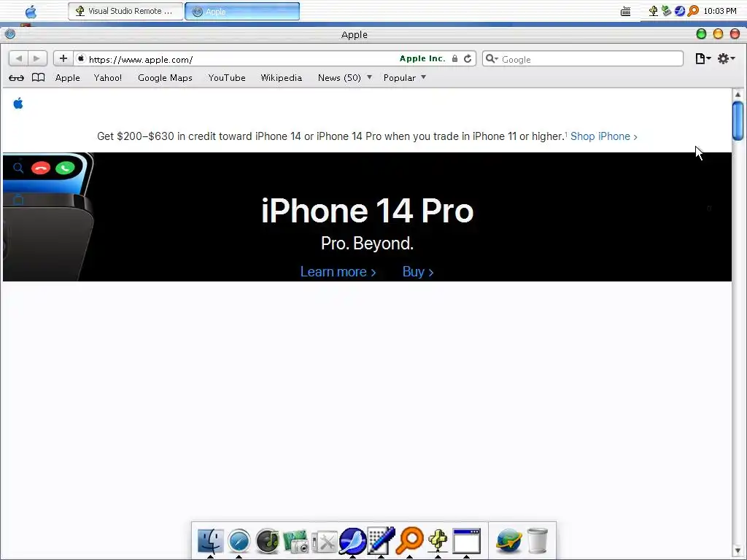Click the green download tray icon

point(667,11)
